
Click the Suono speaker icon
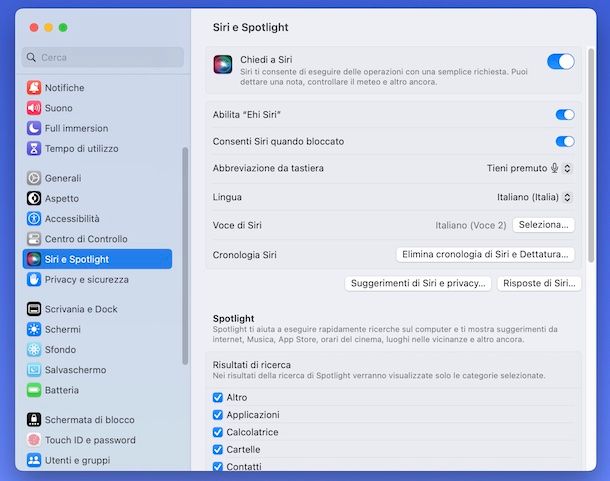(x=34, y=108)
